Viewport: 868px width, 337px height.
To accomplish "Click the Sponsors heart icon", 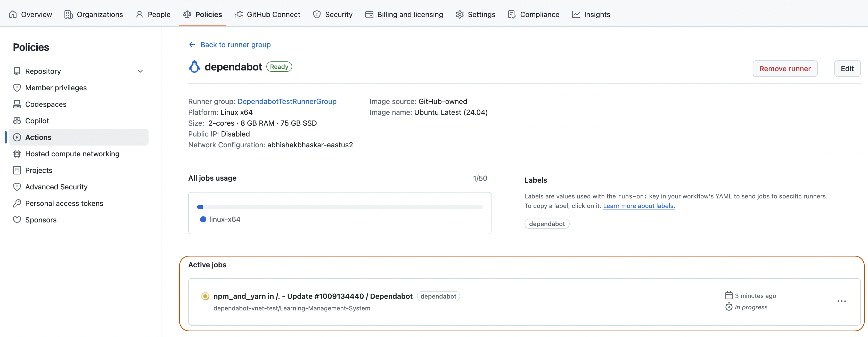I will [x=17, y=220].
